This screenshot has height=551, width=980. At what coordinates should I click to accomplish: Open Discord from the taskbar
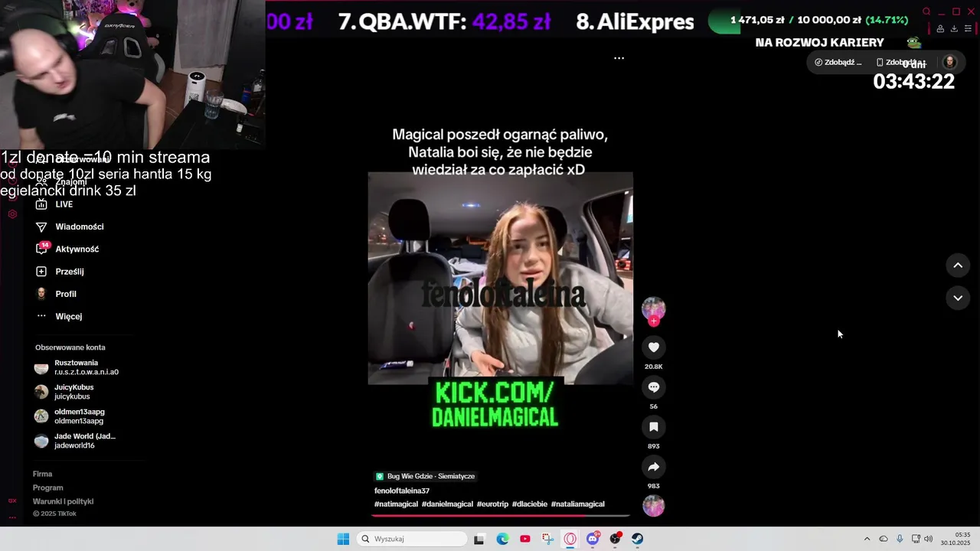(x=593, y=539)
